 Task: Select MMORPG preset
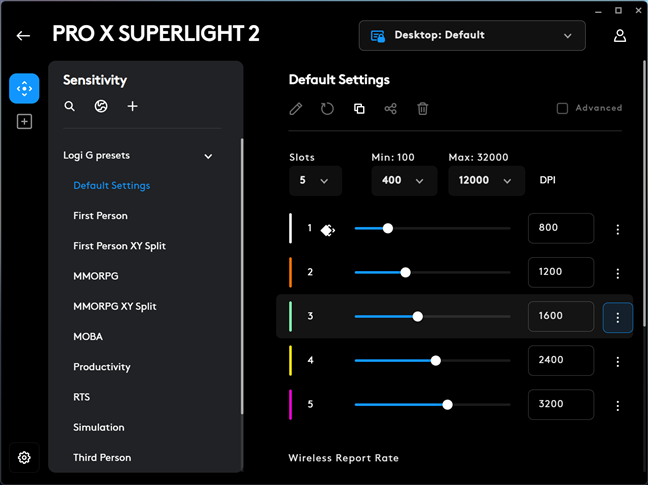point(96,276)
